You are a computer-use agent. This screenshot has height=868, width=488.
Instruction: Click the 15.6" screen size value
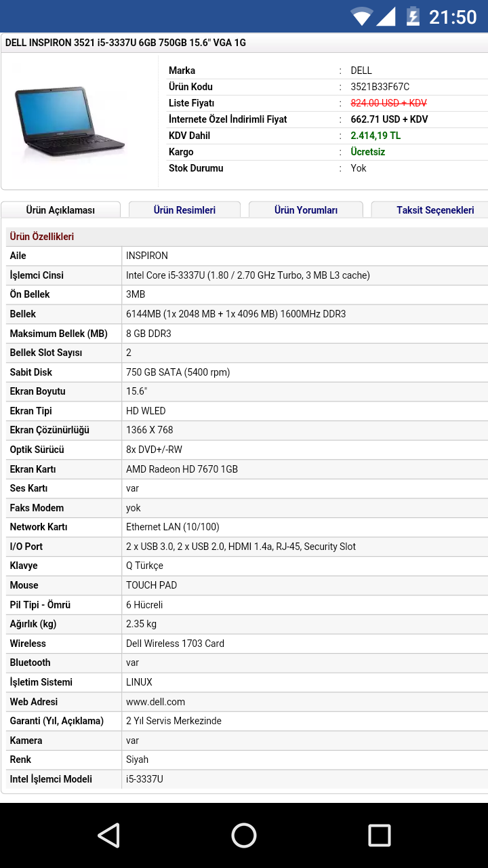point(136,391)
